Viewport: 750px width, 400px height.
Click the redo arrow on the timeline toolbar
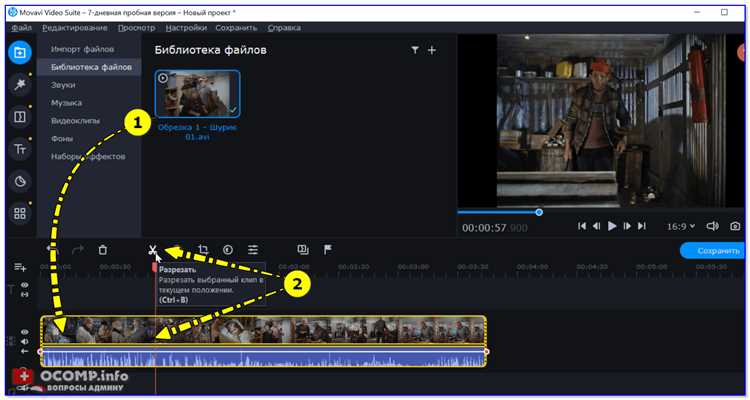[x=78, y=249]
